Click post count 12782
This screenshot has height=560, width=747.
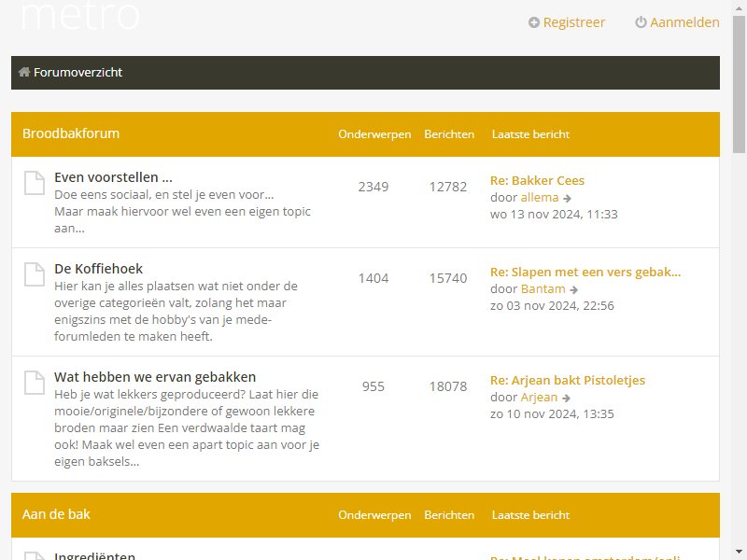point(448,187)
